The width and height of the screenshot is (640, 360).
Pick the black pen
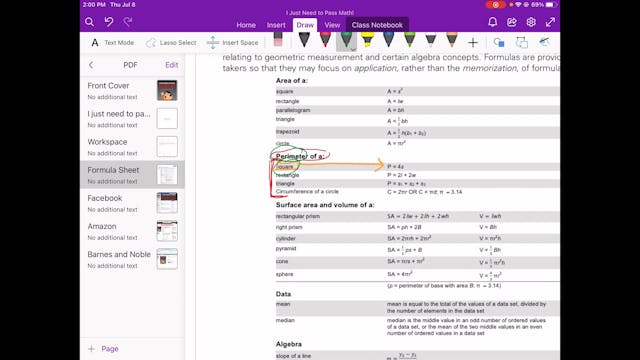304,40
